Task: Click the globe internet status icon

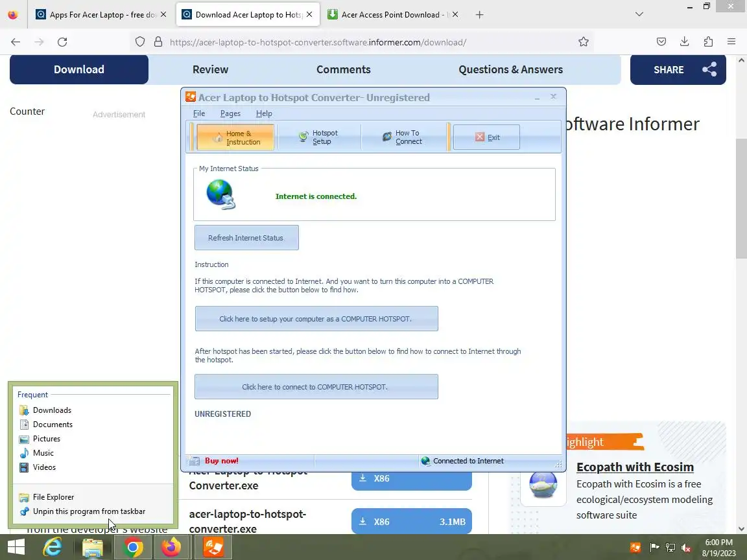Action: pyautogui.click(x=220, y=194)
